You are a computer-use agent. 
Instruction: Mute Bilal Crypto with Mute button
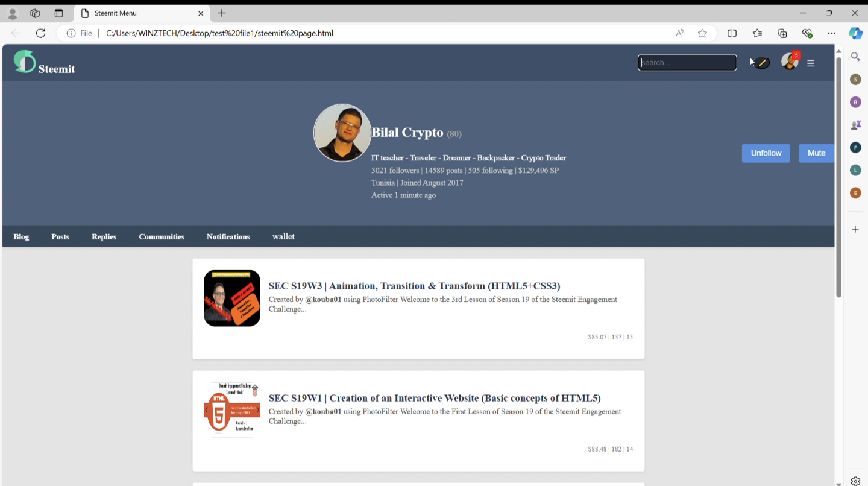[817, 153]
